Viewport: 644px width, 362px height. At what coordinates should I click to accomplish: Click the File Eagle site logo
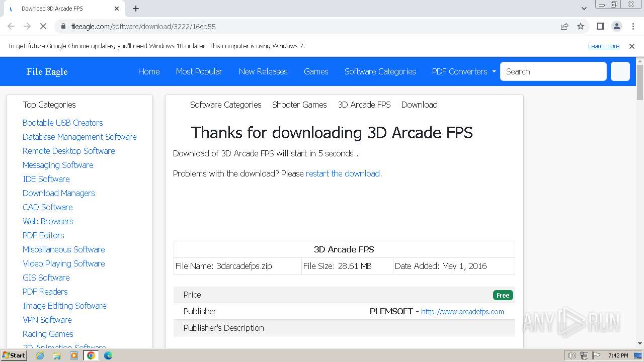click(x=47, y=71)
